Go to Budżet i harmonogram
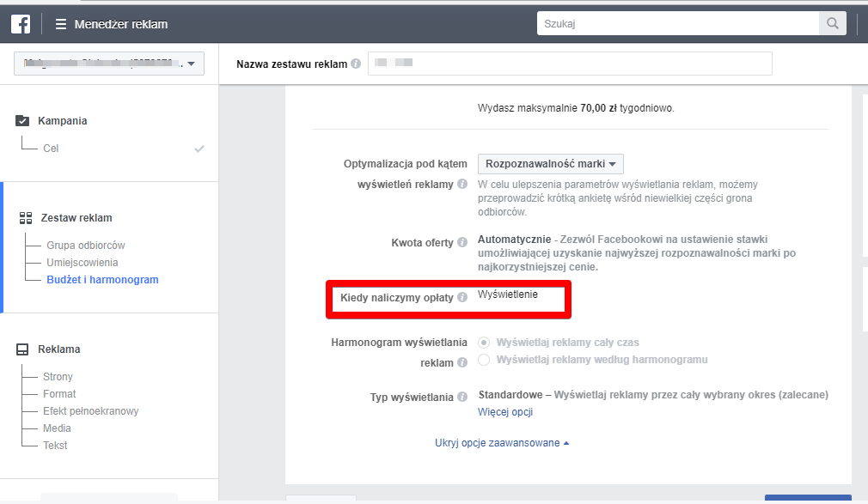This screenshot has width=868, height=504. point(102,279)
